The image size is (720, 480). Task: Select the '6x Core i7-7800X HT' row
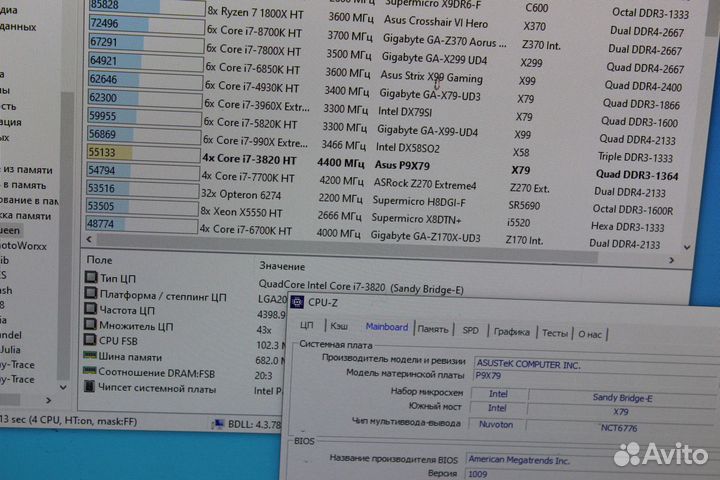[253, 50]
